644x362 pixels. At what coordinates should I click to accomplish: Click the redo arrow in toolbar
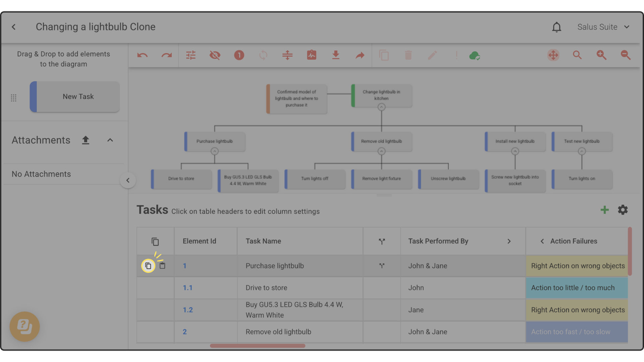[167, 55]
